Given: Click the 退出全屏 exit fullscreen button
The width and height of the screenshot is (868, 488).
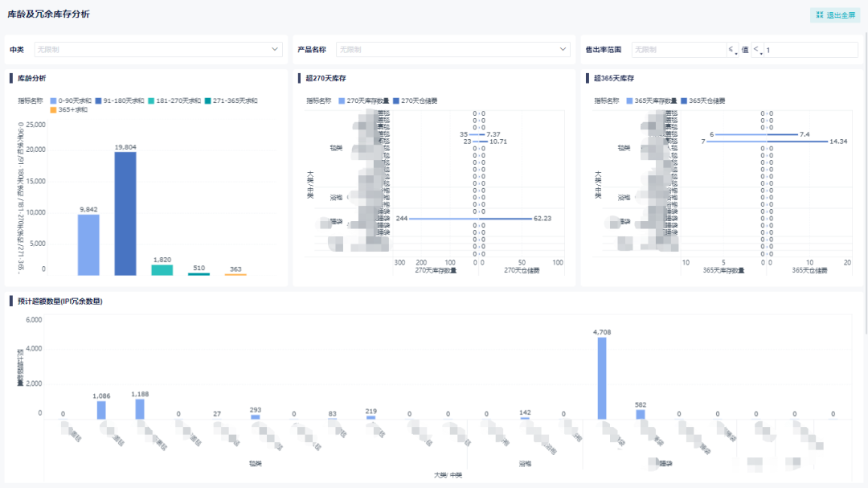Looking at the screenshot, I should (835, 15).
